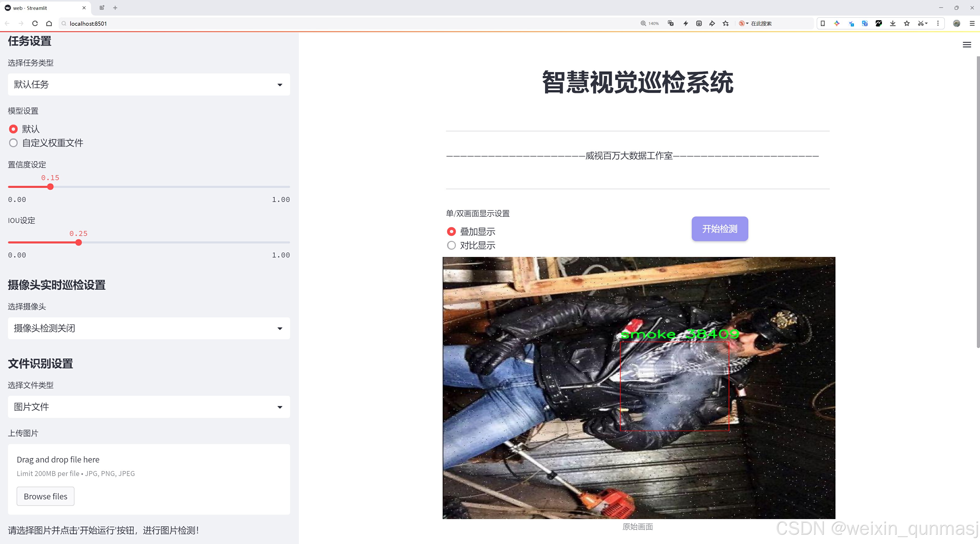Image resolution: width=980 pixels, height=544 pixels.
Task: Click the mobile device view icon
Action: coord(823,24)
